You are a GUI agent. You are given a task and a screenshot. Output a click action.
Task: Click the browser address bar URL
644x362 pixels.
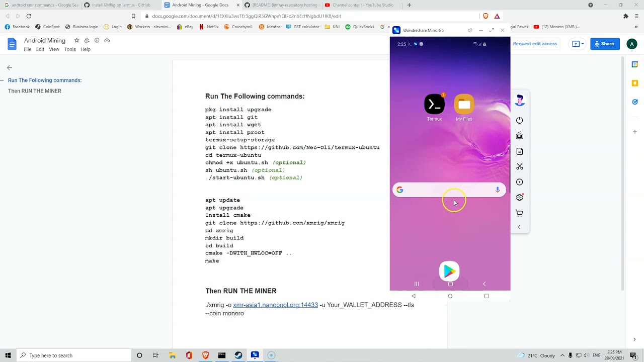tap(247, 16)
